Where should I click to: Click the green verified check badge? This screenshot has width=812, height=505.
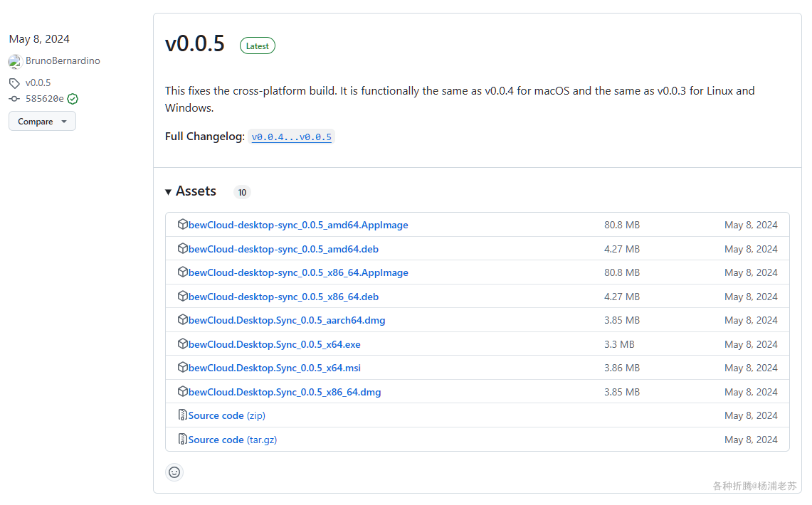[x=73, y=98]
